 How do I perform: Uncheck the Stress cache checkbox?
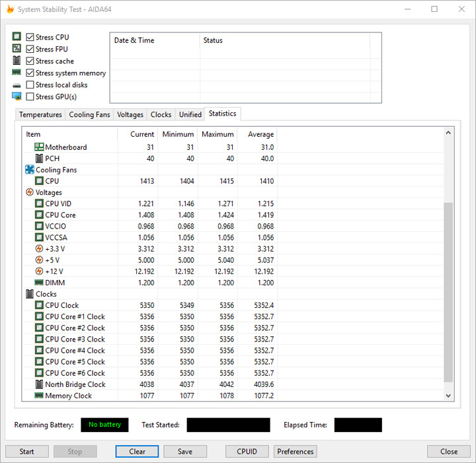point(30,61)
